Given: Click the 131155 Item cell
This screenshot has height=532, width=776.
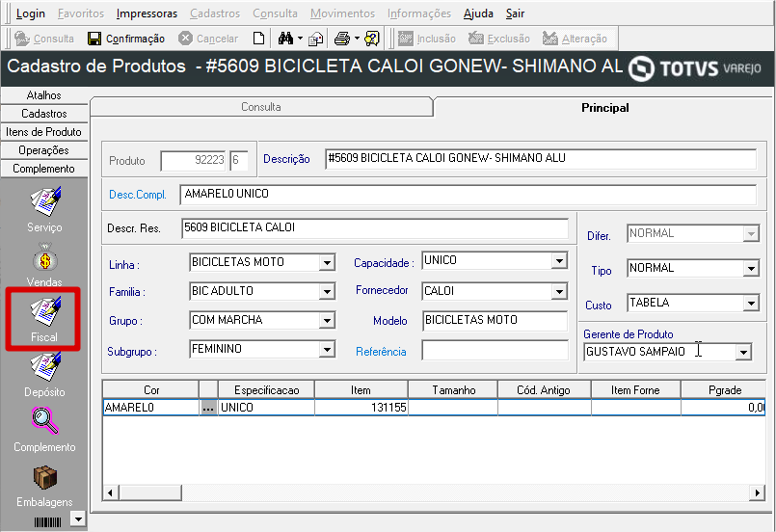Looking at the screenshot, I should (361, 408).
